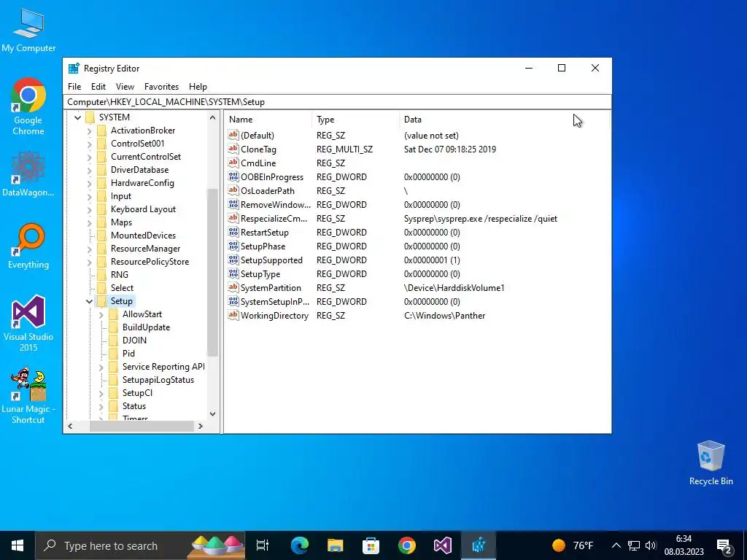Expand the Service Reporting API subkey
Image resolution: width=747 pixels, height=560 pixels.
101,367
